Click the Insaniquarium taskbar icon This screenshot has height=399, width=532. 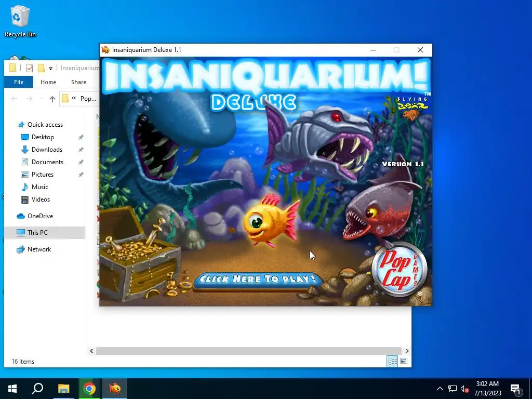115,389
